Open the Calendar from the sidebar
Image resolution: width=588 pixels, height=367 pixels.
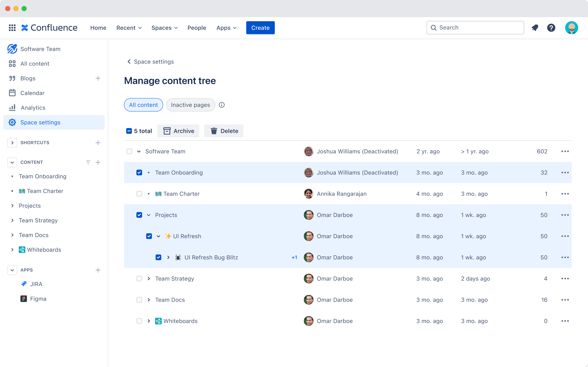click(x=32, y=93)
